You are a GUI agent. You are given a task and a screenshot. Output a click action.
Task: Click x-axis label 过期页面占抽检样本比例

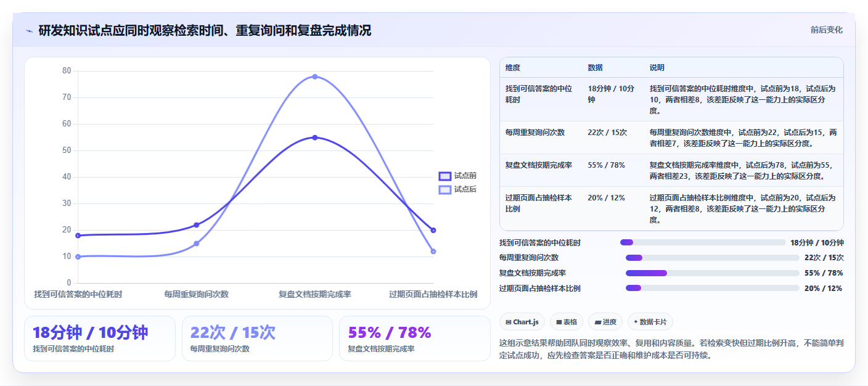point(433,295)
